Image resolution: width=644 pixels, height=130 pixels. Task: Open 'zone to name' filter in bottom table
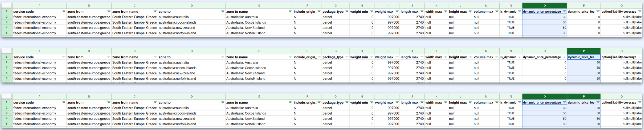pos(290,102)
